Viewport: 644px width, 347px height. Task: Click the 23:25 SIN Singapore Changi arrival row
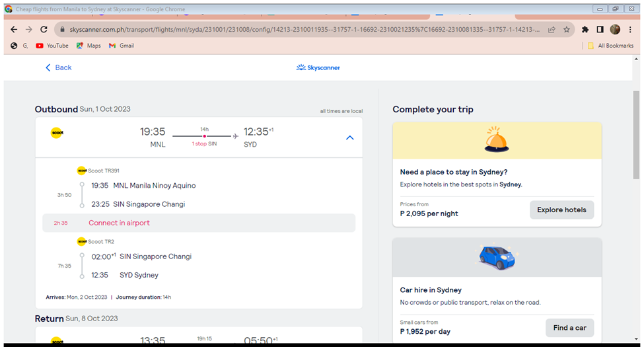138,204
